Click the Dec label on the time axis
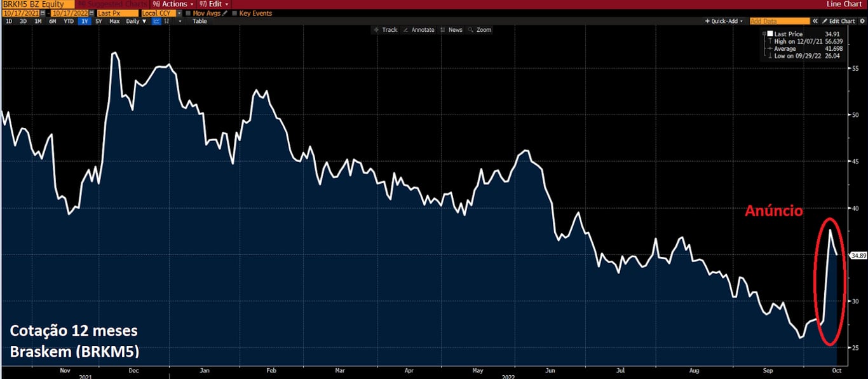The width and height of the screenshot is (868, 379). [x=135, y=369]
